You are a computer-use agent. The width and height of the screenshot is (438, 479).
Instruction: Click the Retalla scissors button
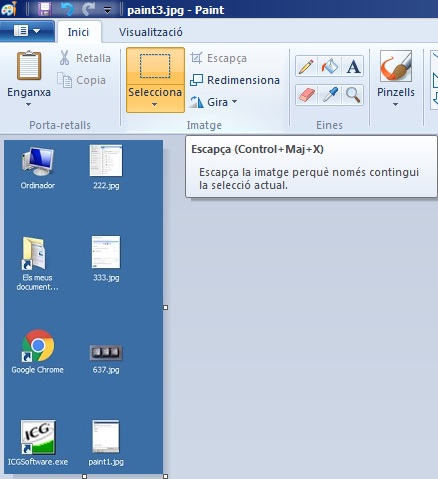coord(85,58)
